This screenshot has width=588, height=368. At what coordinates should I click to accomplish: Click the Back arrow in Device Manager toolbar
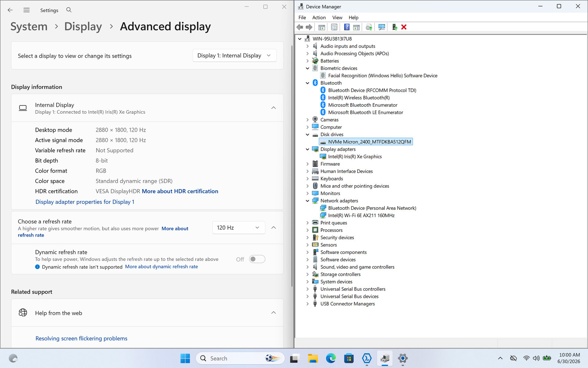pyautogui.click(x=300, y=27)
